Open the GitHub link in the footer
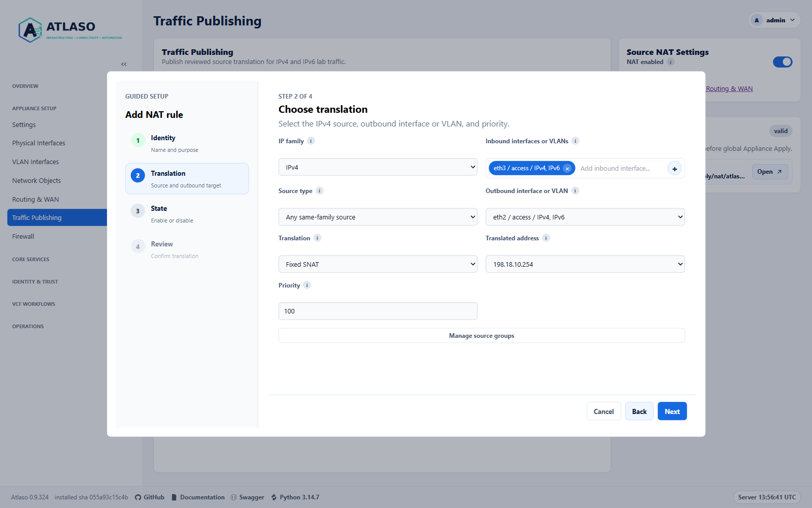 pyautogui.click(x=150, y=497)
